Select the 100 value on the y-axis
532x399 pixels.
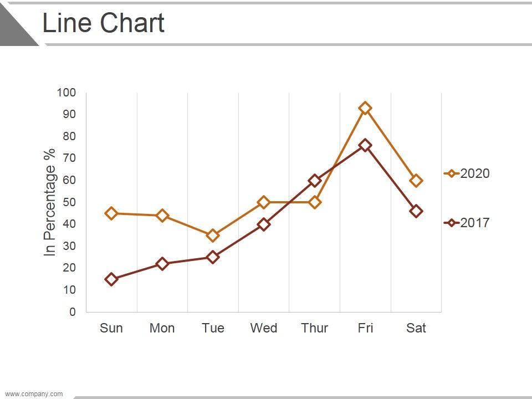click(66, 92)
